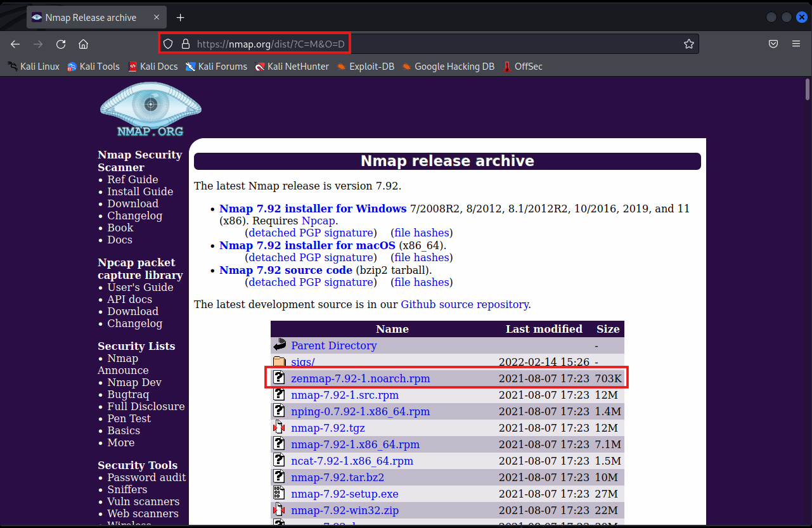Open the Password audit sidebar link

[x=146, y=477]
